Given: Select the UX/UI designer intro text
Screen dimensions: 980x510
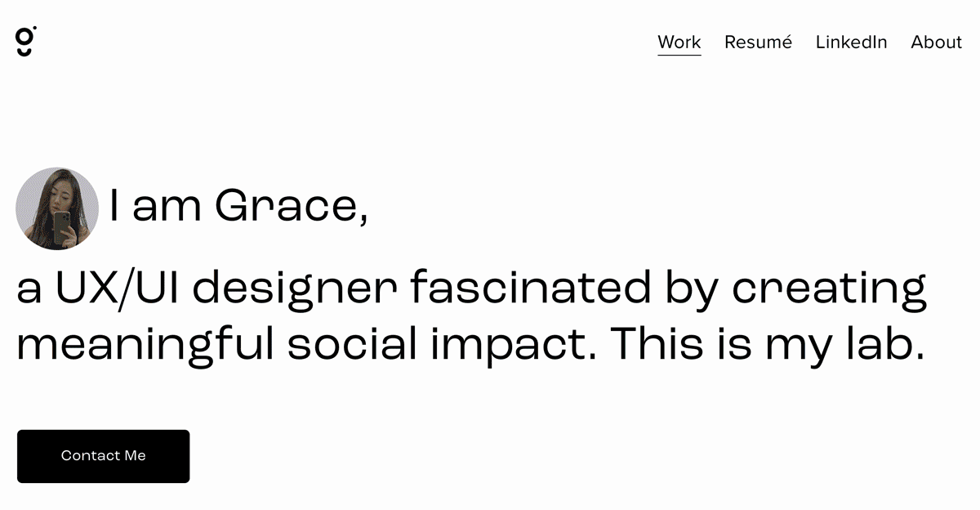Looking at the screenshot, I should click(x=470, y=315).
